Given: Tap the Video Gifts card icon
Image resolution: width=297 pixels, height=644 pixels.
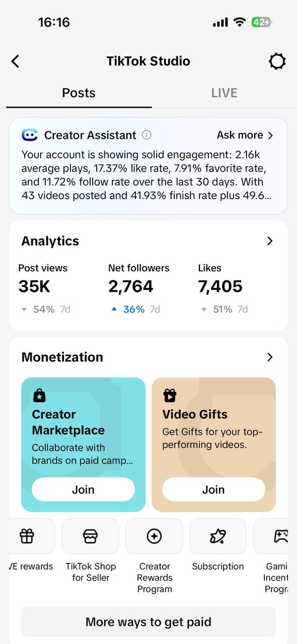Looking at the screenshot, I should [170, 395].
